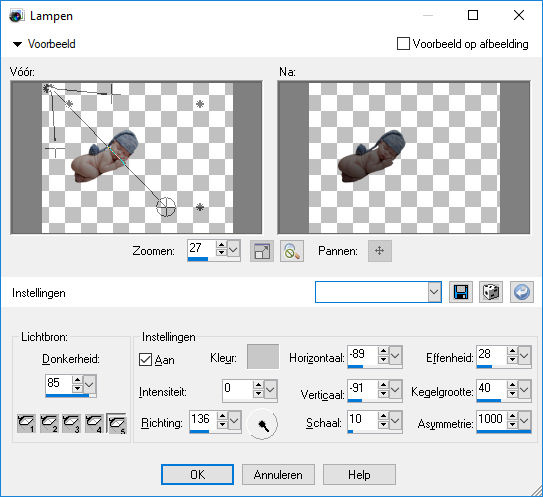Open the Kleur color swatch
The image size is (543, 497).
(263, 356)
